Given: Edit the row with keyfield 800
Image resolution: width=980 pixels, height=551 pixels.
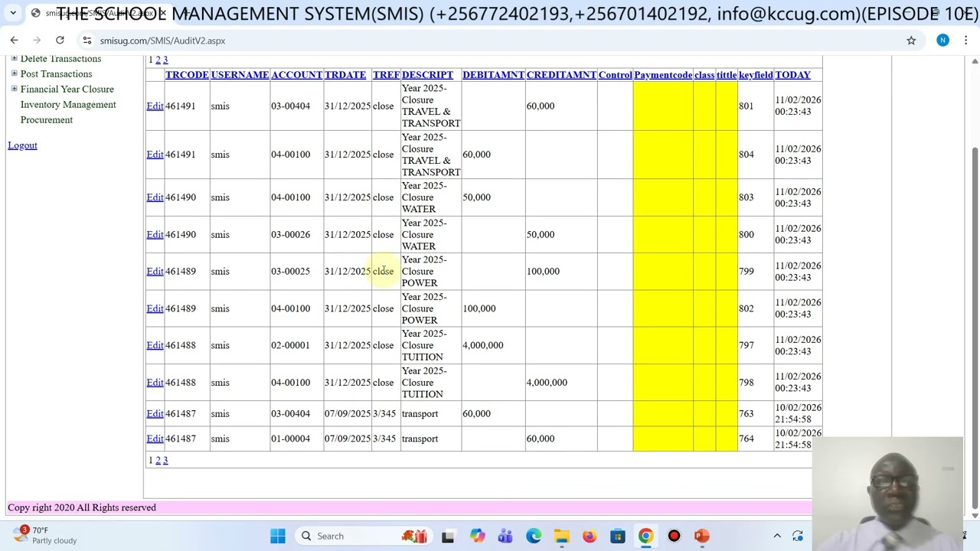Looking at the screenshot, I should 155,235.
